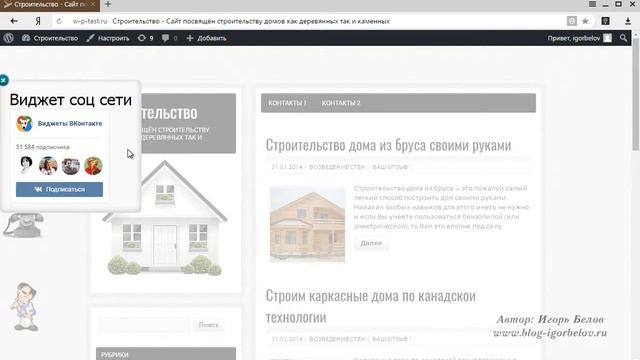Open the browser downloads icon
The height and width of the screenshot is (360, 640).
coord(628,21)
